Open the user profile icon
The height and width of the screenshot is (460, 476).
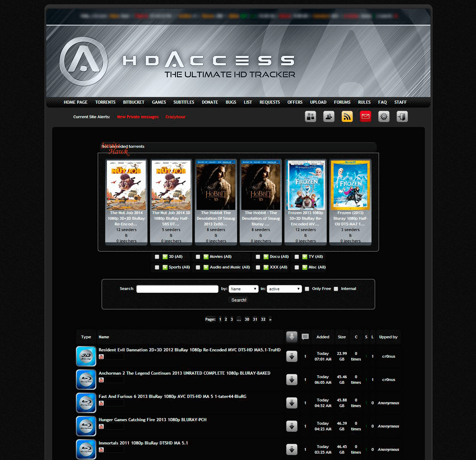329,116
